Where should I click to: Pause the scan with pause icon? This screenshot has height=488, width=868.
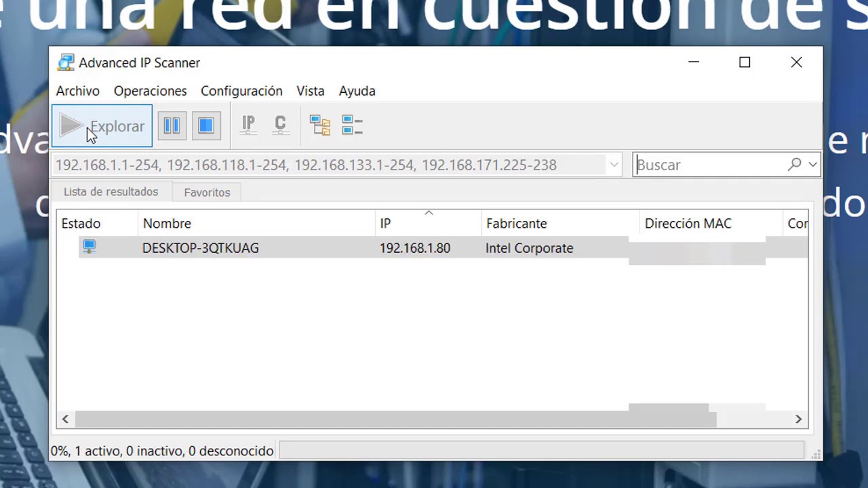172,125
